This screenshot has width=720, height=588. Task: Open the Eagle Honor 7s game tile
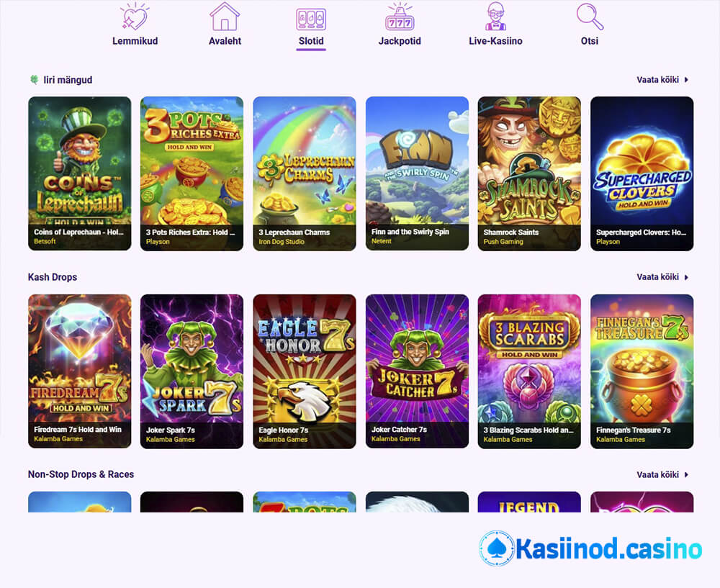305,371
